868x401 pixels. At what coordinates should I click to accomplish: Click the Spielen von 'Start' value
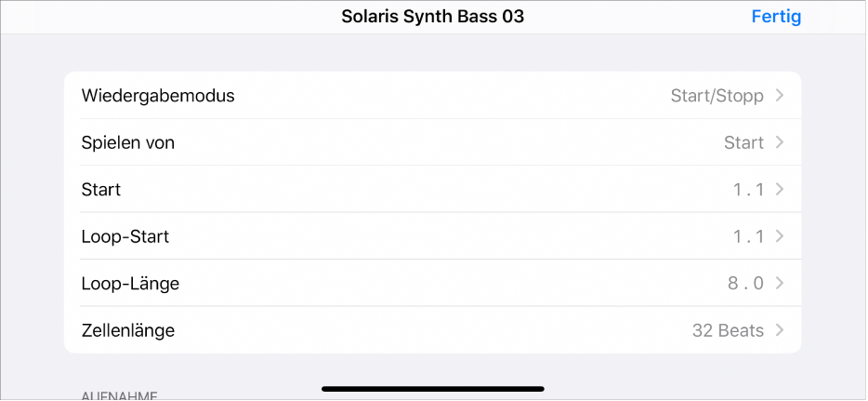[x=743, y=142]
